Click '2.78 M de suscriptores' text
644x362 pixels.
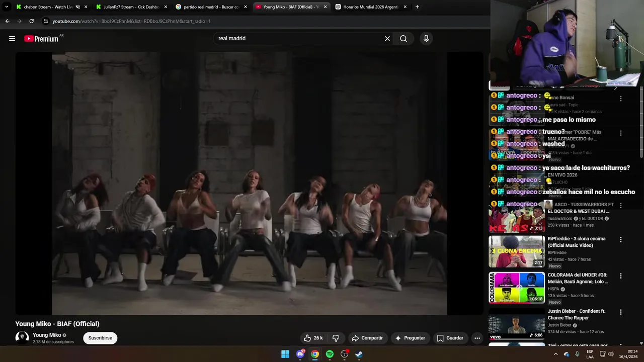pos(53,342)
